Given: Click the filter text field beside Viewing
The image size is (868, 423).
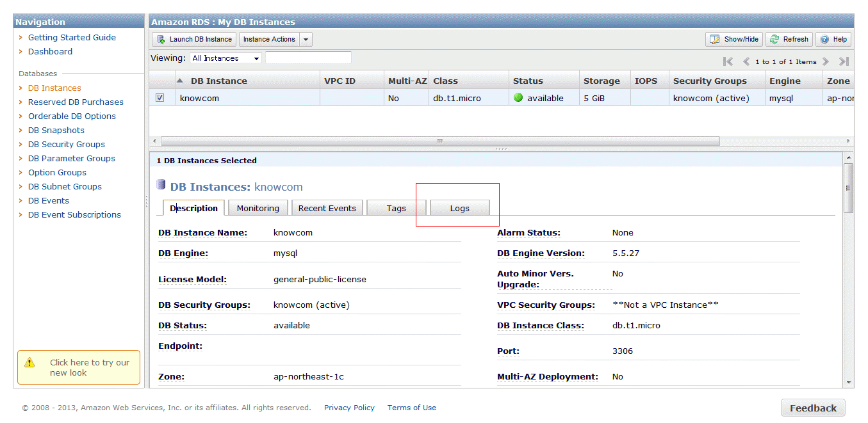Looking at the screenshot, I should (x=308, y=58).
